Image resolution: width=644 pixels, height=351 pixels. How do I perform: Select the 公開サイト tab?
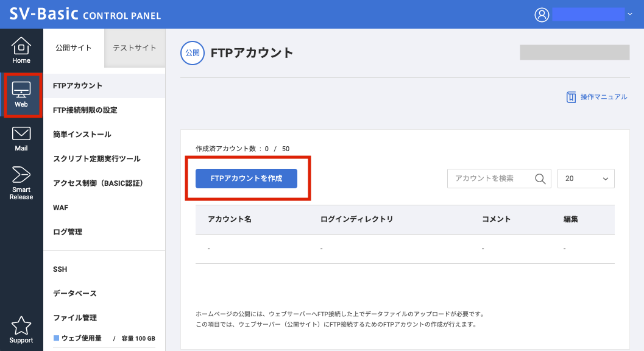[73, 48]
